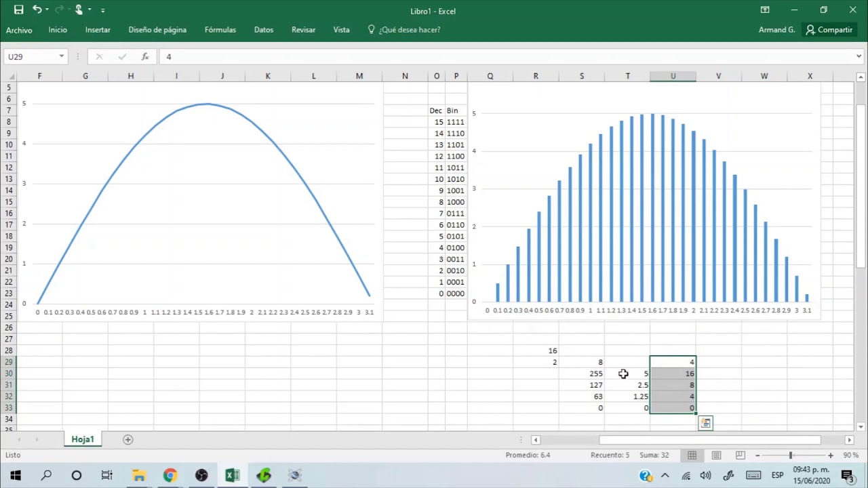Click the Insert Function fx icon
Screen dimensions: 868x488
145,57
